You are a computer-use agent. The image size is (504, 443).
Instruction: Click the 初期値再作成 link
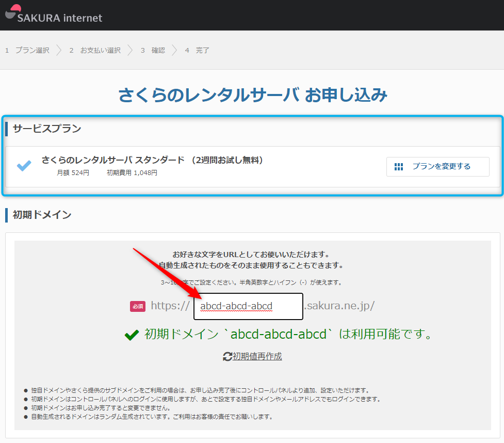[257, 356]
